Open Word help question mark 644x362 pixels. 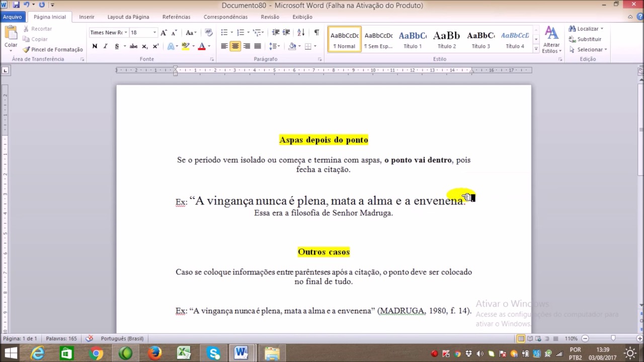[x=639, y=17]
